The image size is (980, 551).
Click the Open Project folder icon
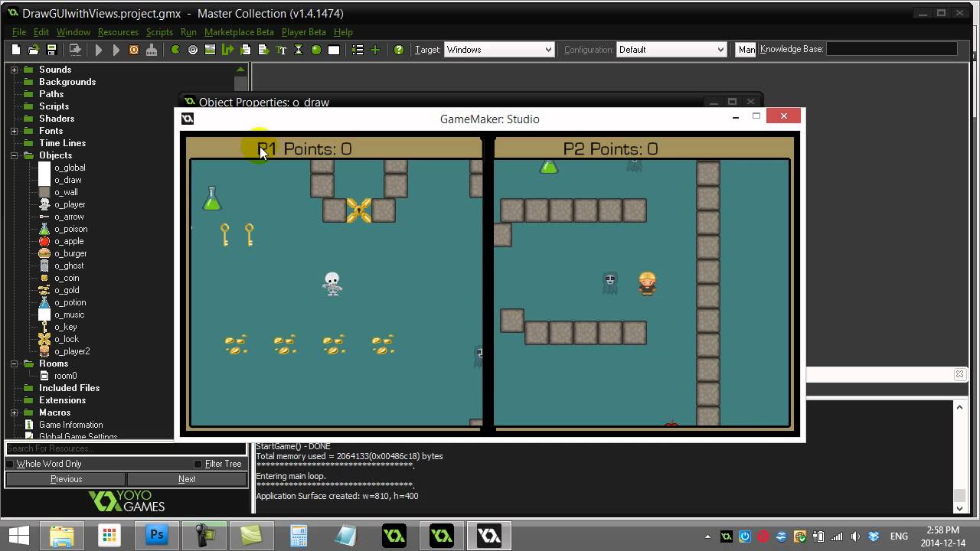click(x=34, y=50)
